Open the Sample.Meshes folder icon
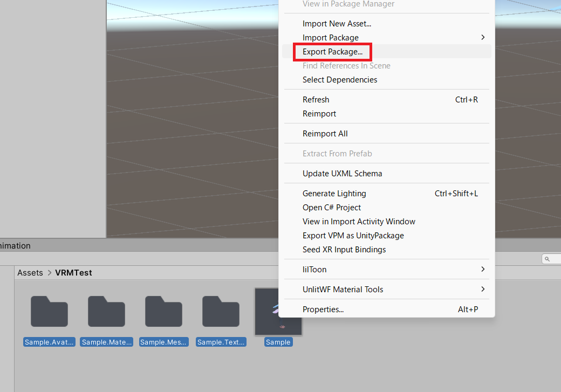 click(x=163, y=311)
